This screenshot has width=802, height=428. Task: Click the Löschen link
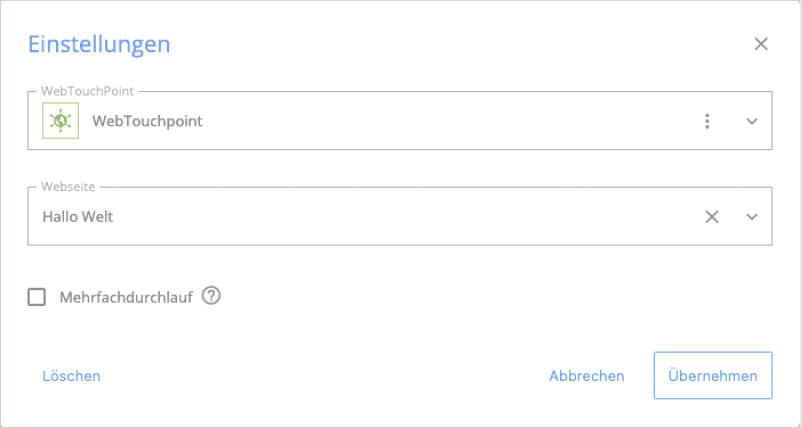71,376
